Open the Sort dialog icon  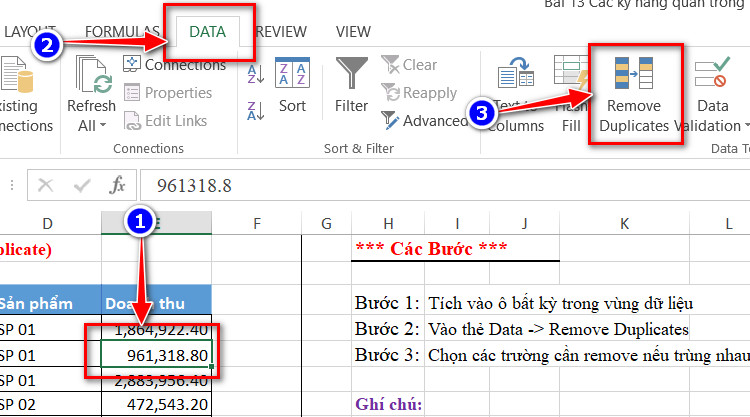point(292,73)
